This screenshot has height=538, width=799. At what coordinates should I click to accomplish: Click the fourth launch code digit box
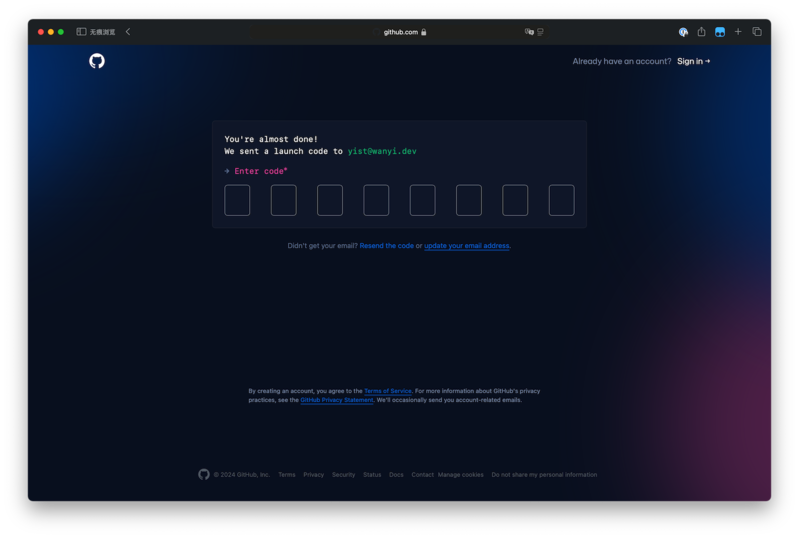tap(376, 200)
